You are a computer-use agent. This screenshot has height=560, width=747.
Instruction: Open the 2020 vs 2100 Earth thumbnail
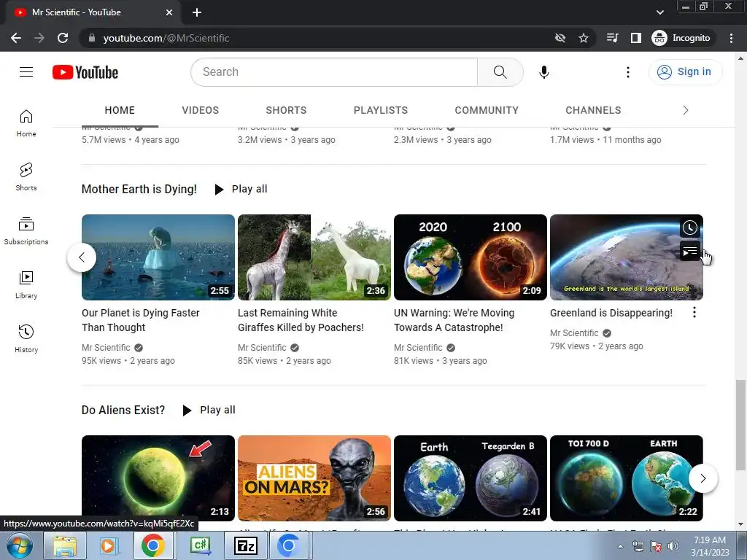[471, 257]
